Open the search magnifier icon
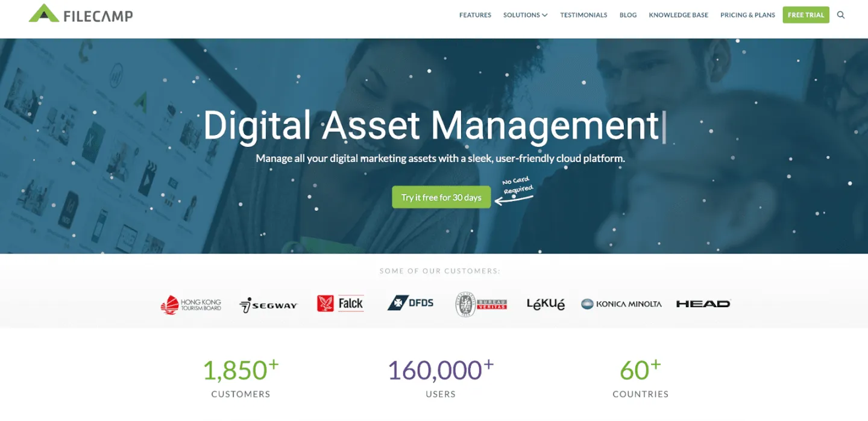The height and width of the screenshot is (421, 868). pos(841,15)
